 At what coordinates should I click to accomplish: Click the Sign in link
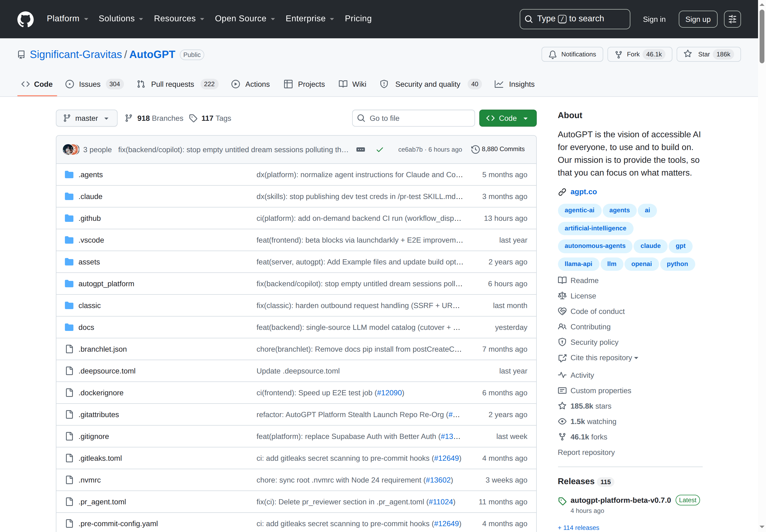[654, 19]
